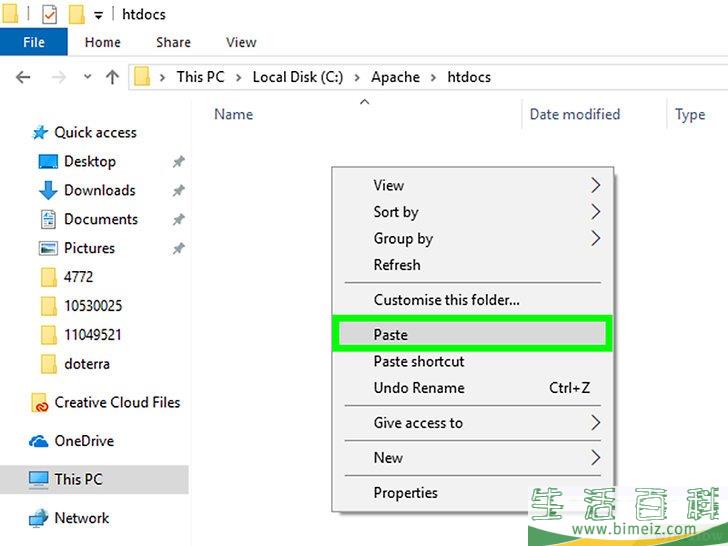Click the doterra folder icon

[49, 364]
